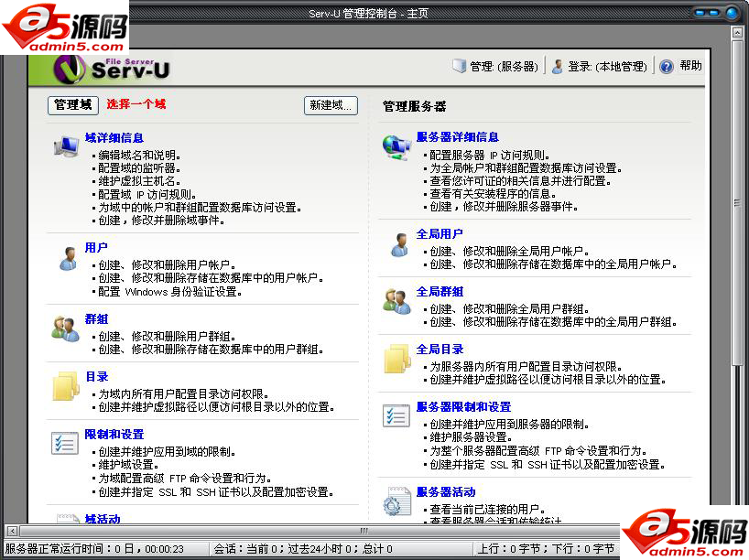The width and height of the screenshot is (749, 560).
Task: Click the 限制和设置 checklist icon
Action: click(x=64, y=443)
